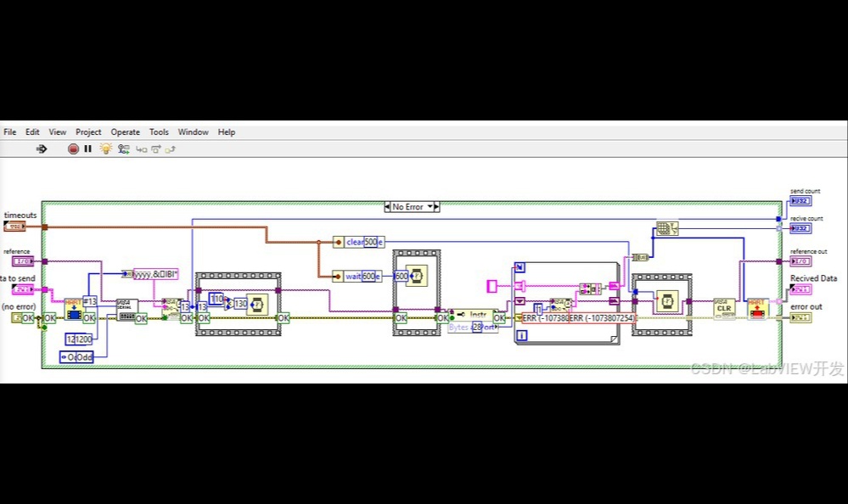Select the empty pink string constant

[491, 286]
